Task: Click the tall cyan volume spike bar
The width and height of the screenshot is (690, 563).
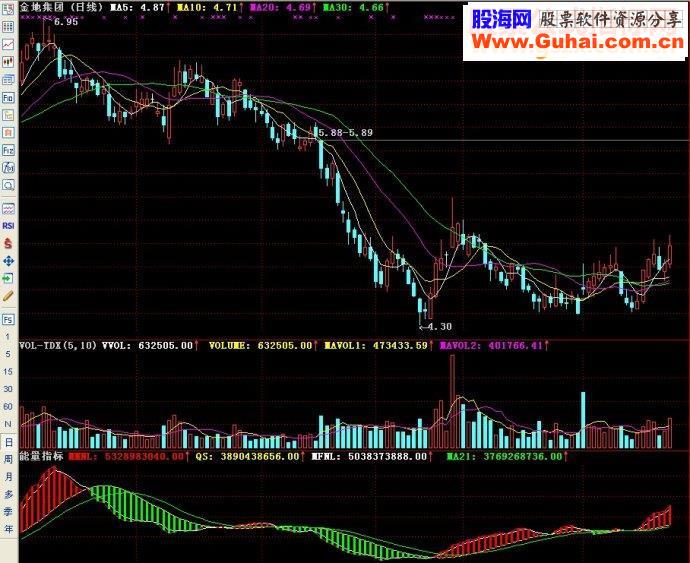Action: coord(583,420)
